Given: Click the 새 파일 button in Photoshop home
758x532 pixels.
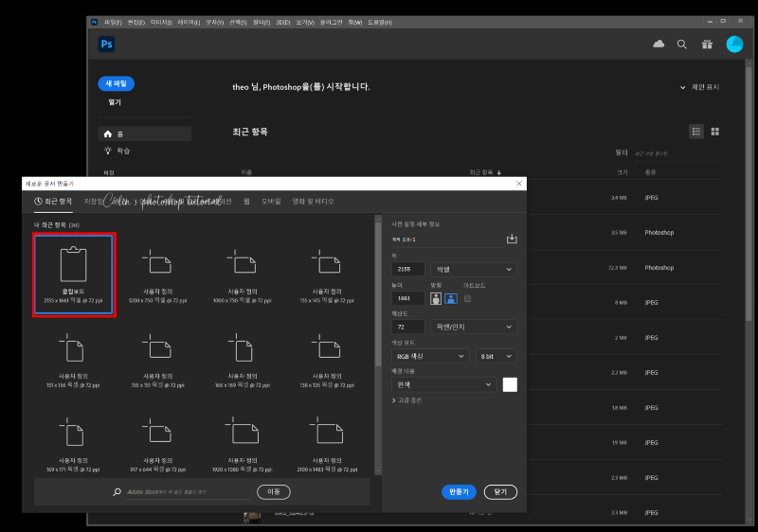Looking at the screenshot, I should coord(116,83).
